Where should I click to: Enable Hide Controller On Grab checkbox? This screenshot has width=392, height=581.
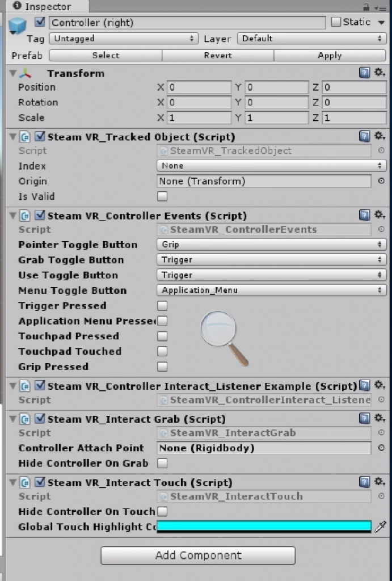pyautogui.click(x=162, y=463)
